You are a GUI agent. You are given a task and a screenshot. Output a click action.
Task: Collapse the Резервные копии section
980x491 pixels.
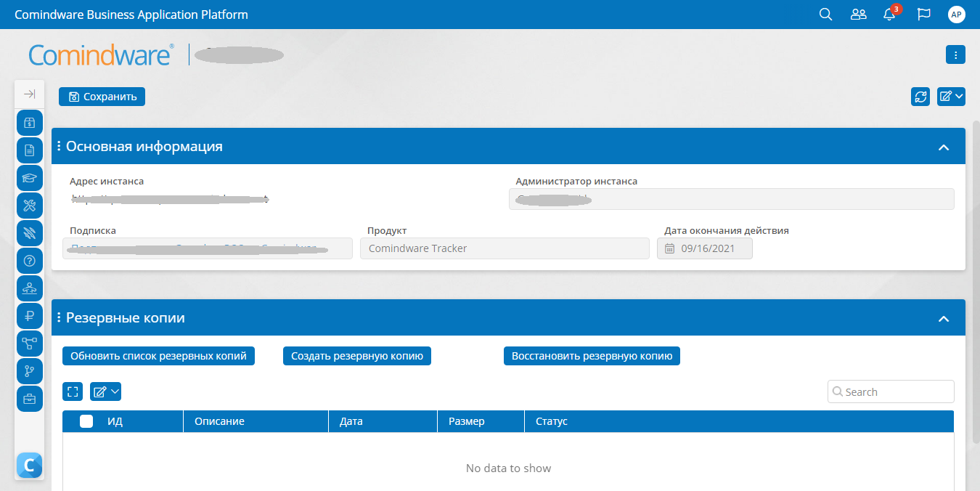[x=944, y=318]
